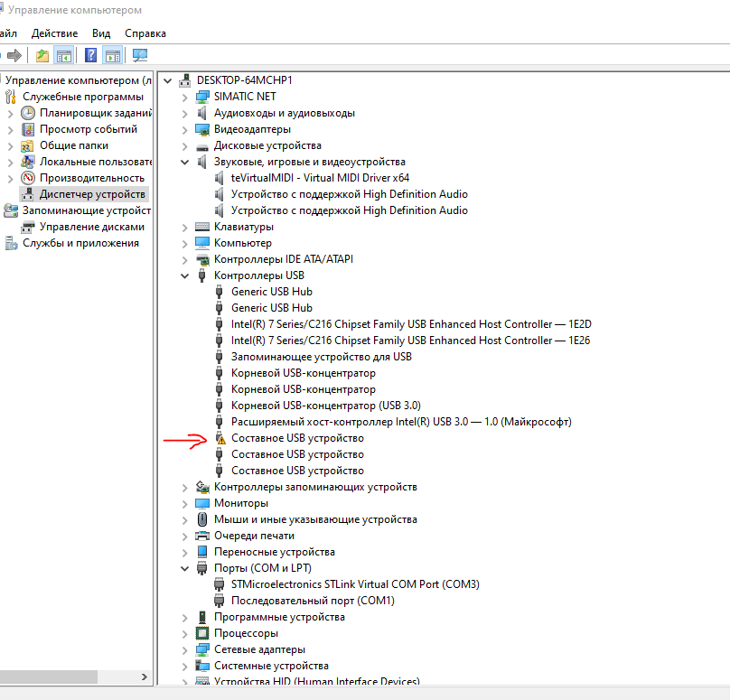730x700 pixels.
Task: Click the left pane horizontal scrollbar thumb
Action: coord(48,677)
